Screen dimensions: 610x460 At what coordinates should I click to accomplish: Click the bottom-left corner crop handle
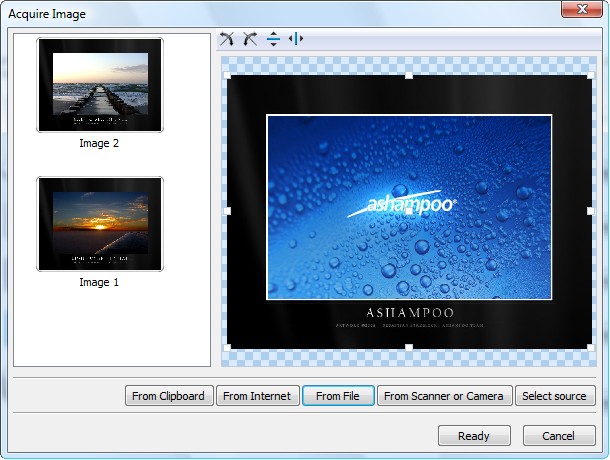pyautogui.click(x=227, y=347)
